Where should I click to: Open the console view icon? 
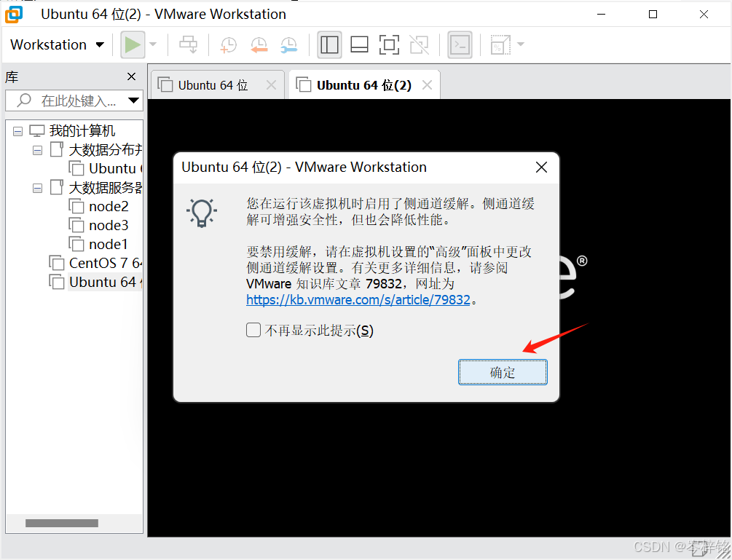point(460,45)
